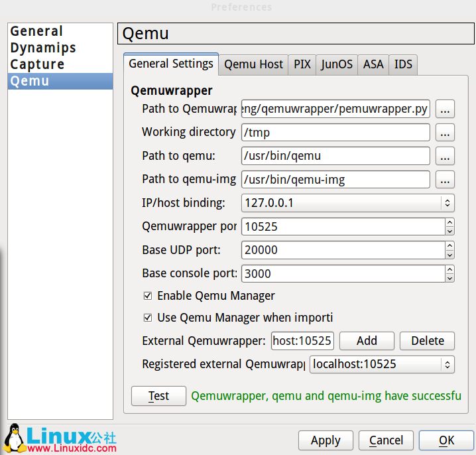Click browse button next to Working directory
The image size is (476, 455).
click(445, 133)
